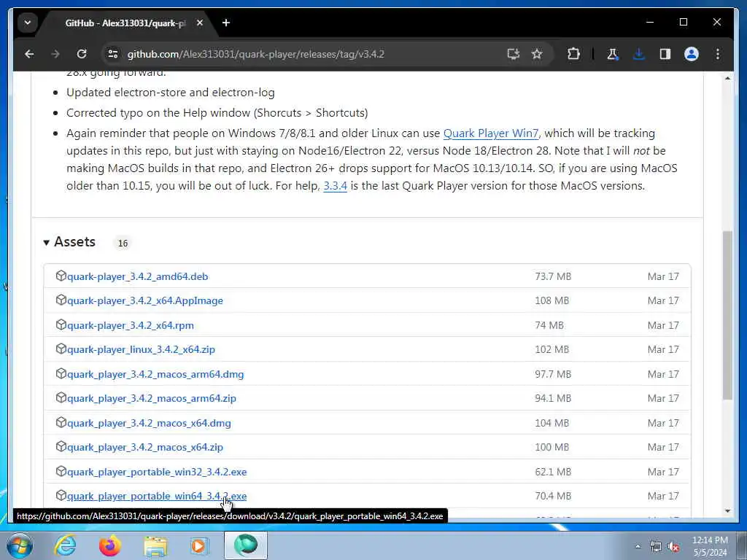Click package icon beside amd64.deb asset

pos(61,276)
